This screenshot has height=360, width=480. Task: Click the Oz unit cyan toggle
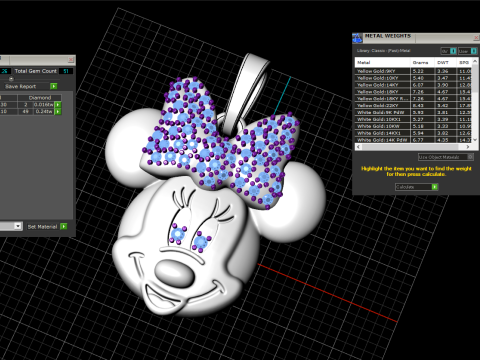453,51
